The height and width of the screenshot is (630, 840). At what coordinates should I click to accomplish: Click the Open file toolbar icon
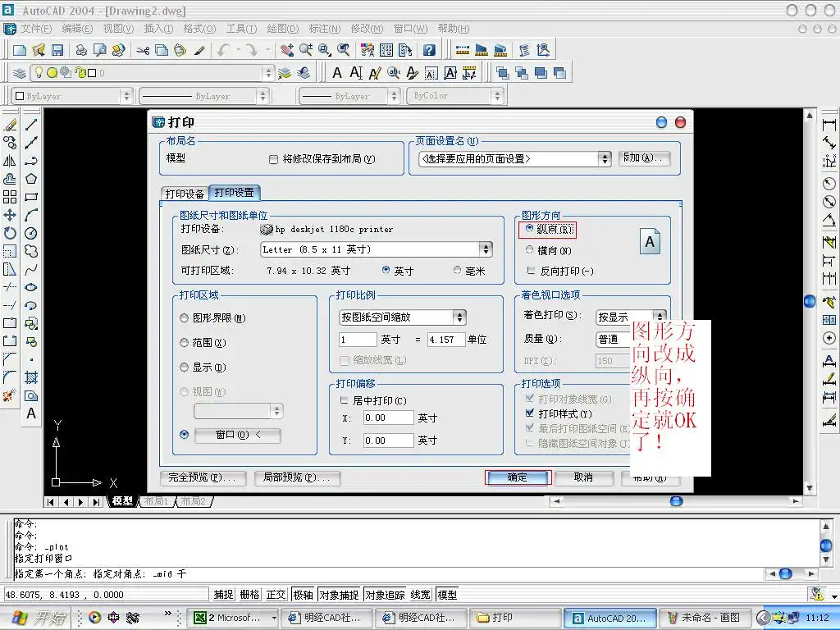click(39, 50)
